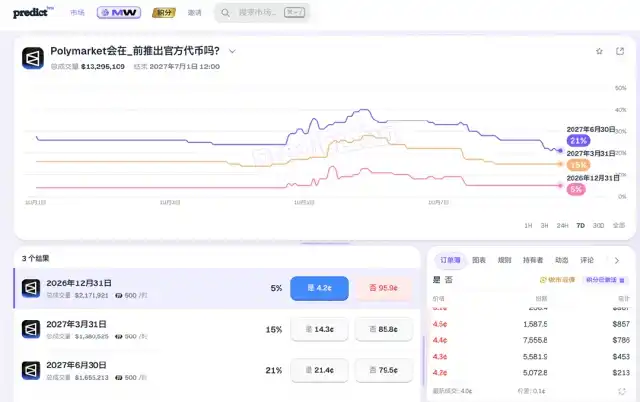Switch to the 持有者 (Holders) tab
The width and height of the screenshot is (640, 402).
click(533, 260)
